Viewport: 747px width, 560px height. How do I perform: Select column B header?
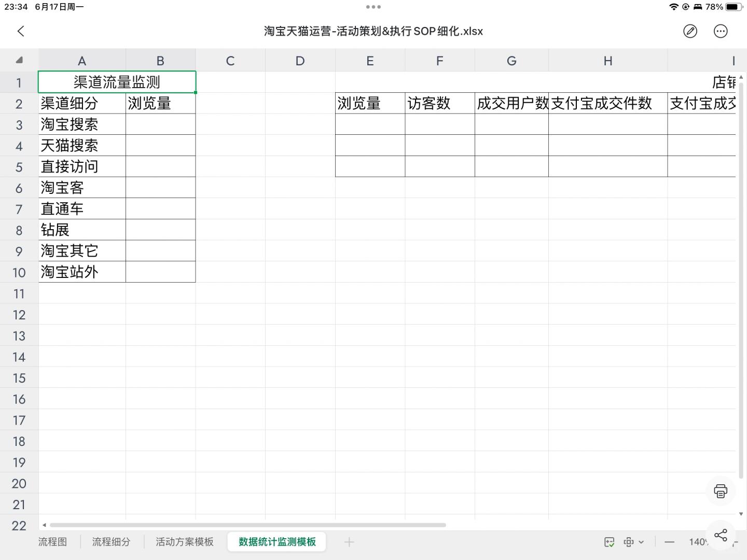(x=160, y=61)
